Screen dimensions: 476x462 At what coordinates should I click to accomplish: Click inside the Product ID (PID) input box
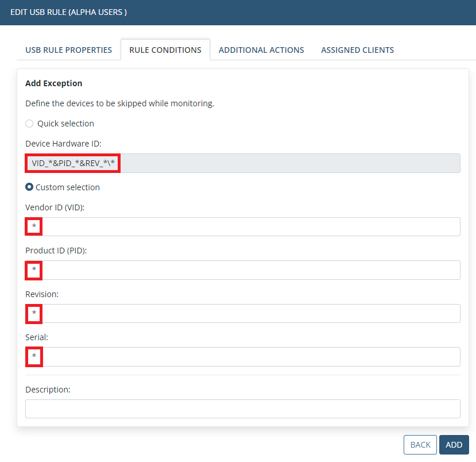point(242,270)
